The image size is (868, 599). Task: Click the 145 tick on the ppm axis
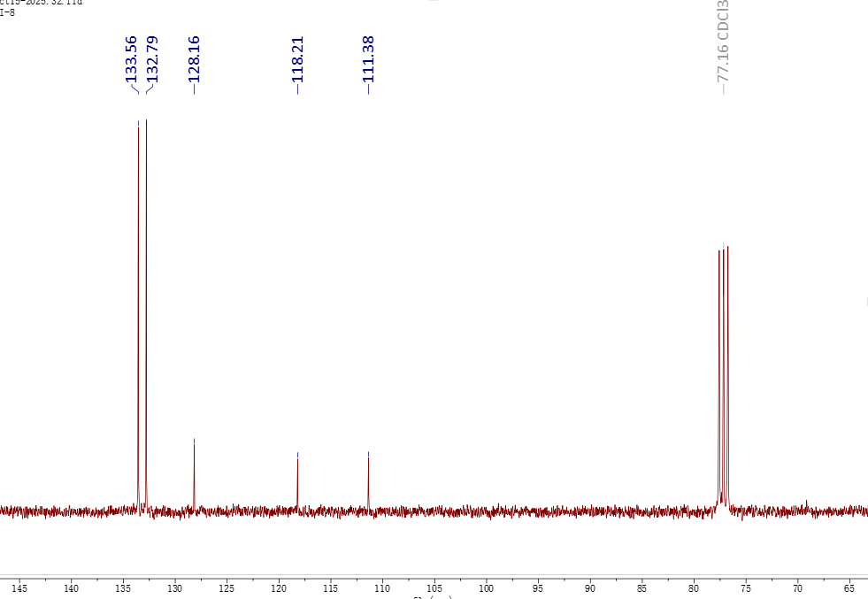coord(19,587)
